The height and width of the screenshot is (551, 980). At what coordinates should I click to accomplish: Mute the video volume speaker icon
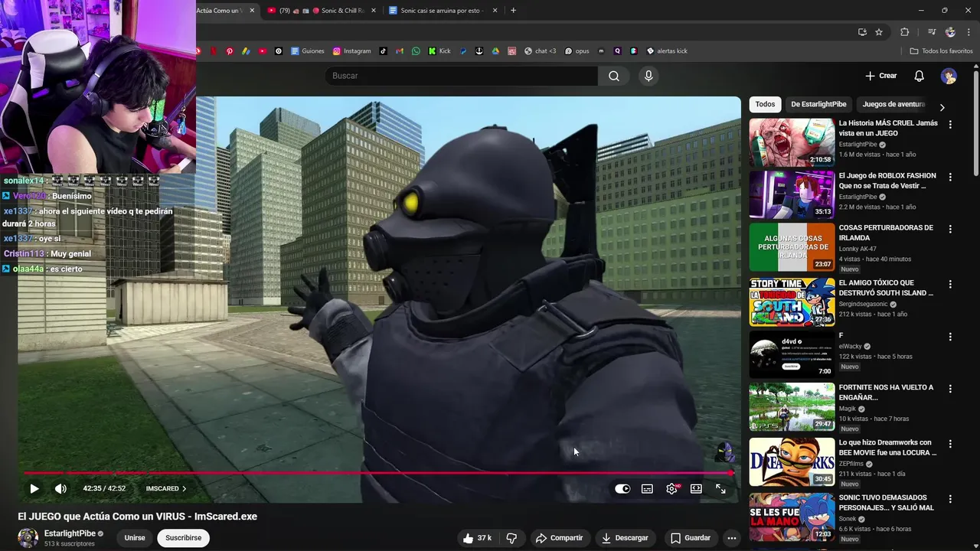[60, 488]
